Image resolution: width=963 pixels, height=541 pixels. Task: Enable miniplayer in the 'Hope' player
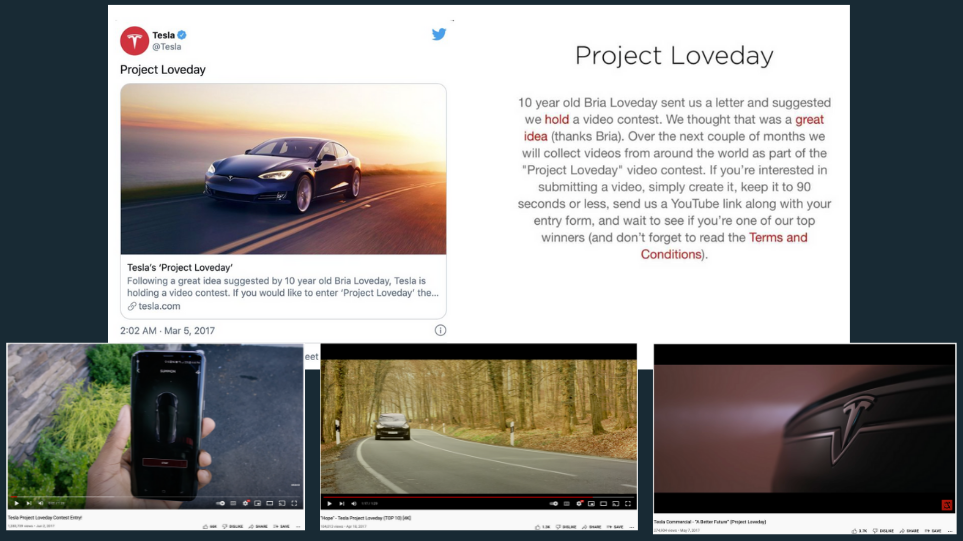click(x=591, y=504)
